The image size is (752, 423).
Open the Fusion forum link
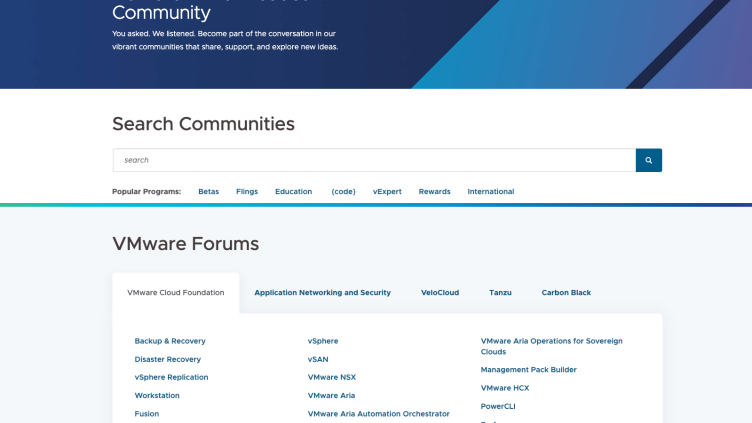pos(146,414)
